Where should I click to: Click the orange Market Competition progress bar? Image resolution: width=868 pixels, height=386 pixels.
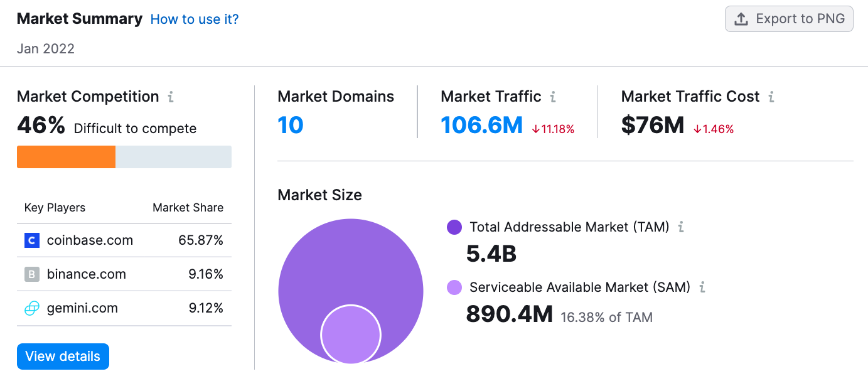pos(66,157)
